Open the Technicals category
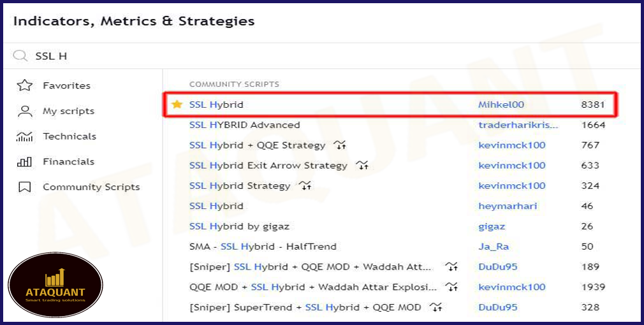 coord(69,136)
